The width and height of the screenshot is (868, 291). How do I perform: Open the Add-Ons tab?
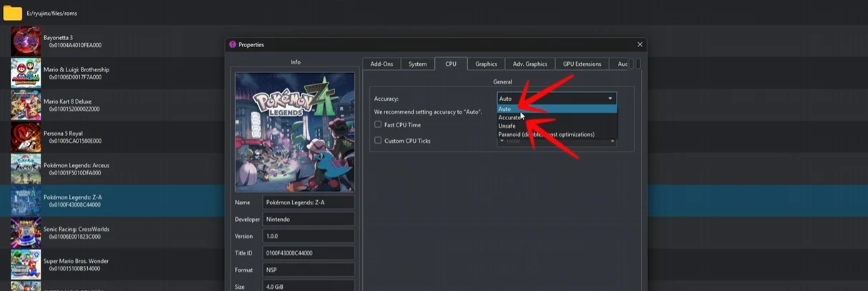pos(381,64)
